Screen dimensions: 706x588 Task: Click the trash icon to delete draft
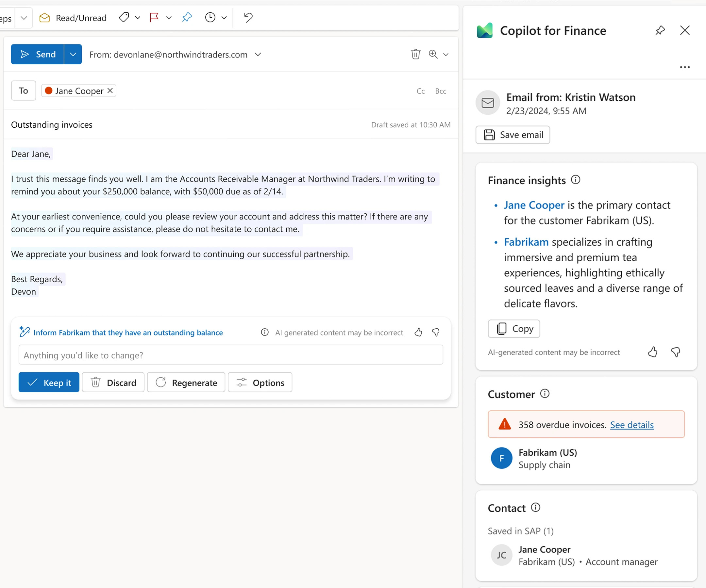415,54
